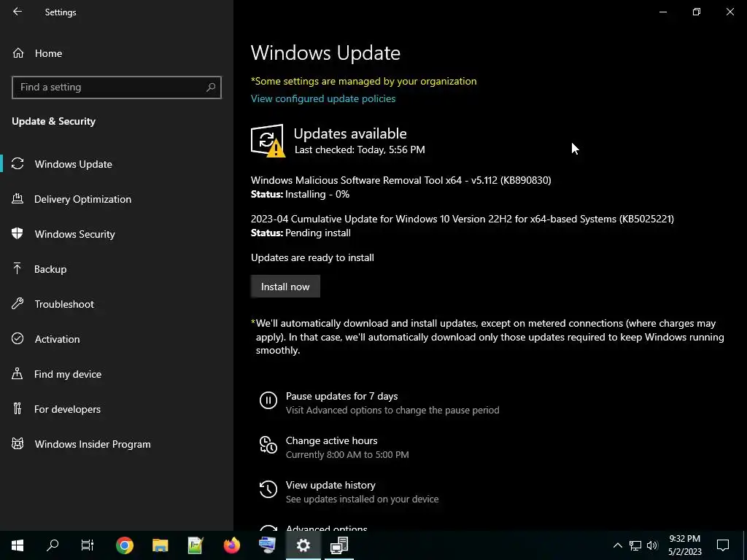
Task: Click the Troubleshoot wrench icon
Action: [x=18, y=303]
